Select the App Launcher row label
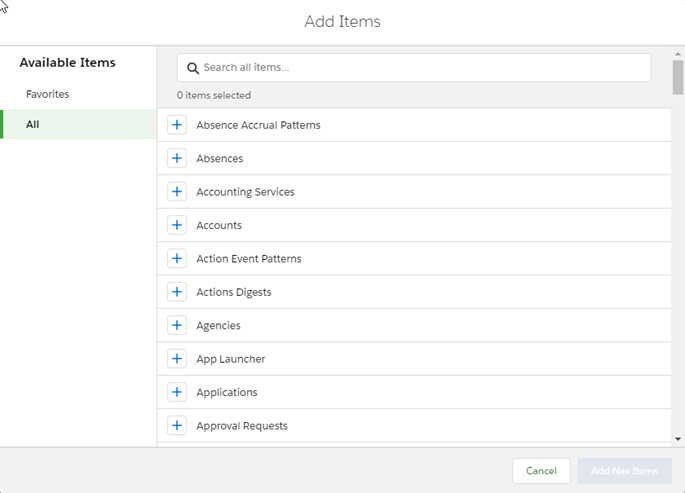Image resolution: width=685 pixels, height=493 pixels. pos(230,359)
